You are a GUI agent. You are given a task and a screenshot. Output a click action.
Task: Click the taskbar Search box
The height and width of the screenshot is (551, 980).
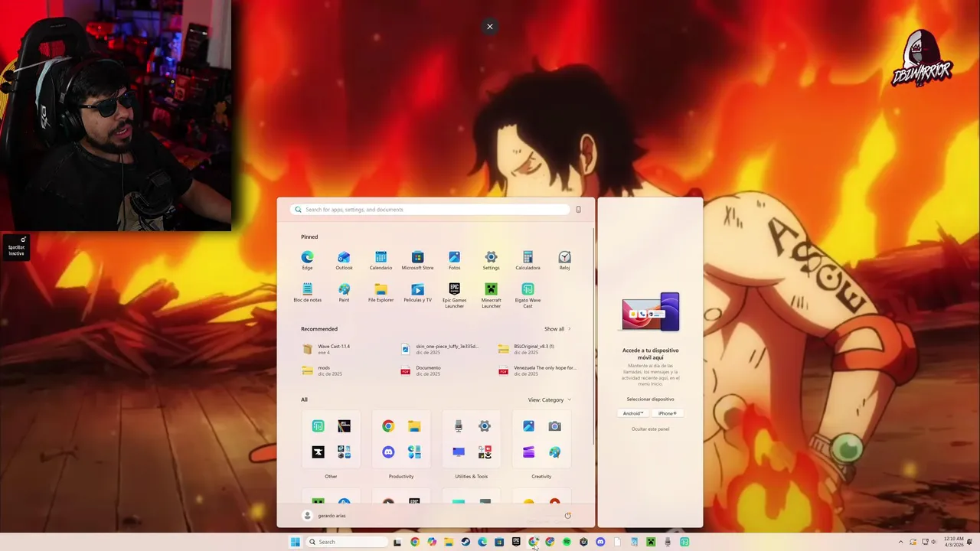346,542
